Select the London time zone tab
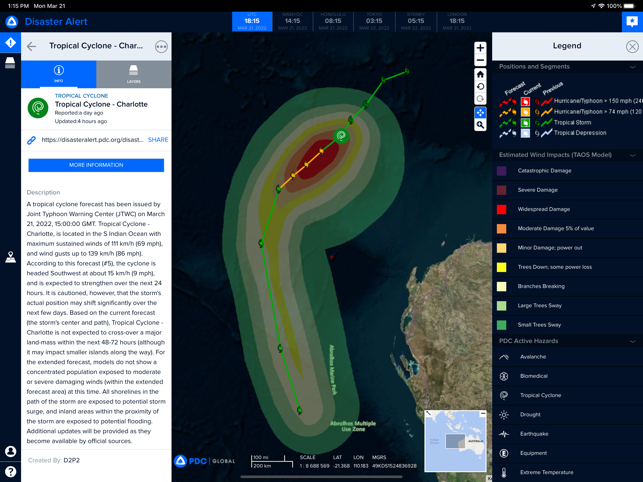 pyautogui.click(x=457, y=21)
